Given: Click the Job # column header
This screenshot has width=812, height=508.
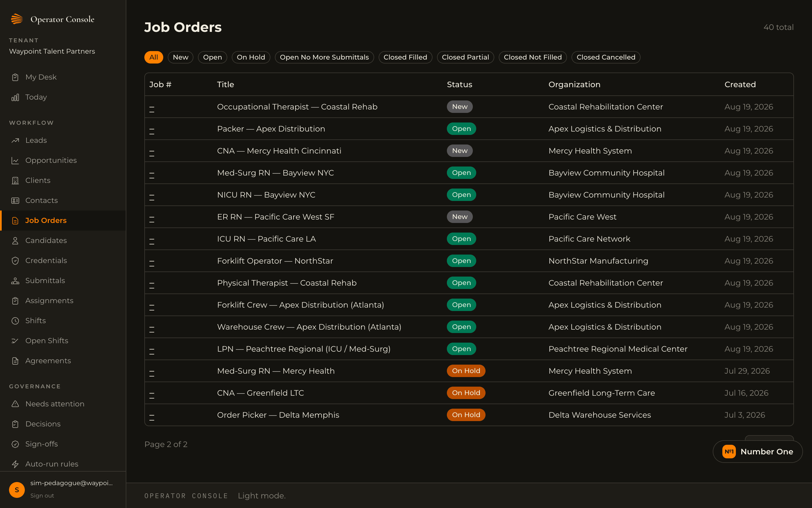Looking at the screenshot, I should tap(160, 84).
